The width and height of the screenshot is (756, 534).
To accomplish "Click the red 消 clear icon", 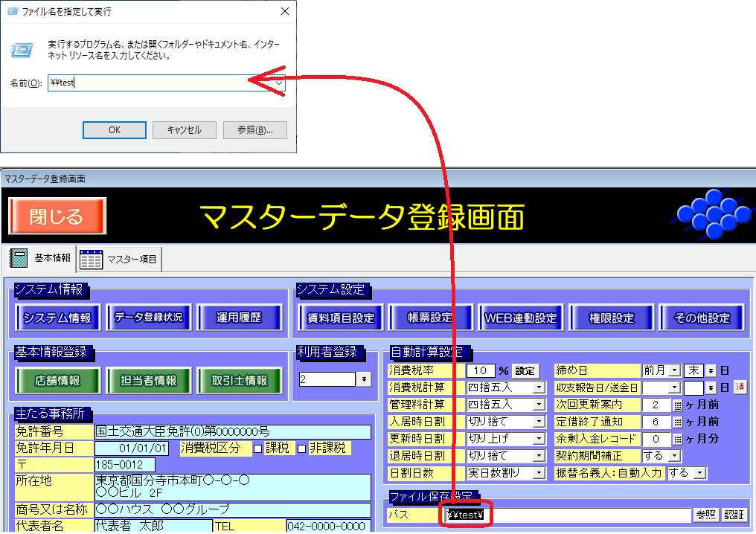I will 740,387.
